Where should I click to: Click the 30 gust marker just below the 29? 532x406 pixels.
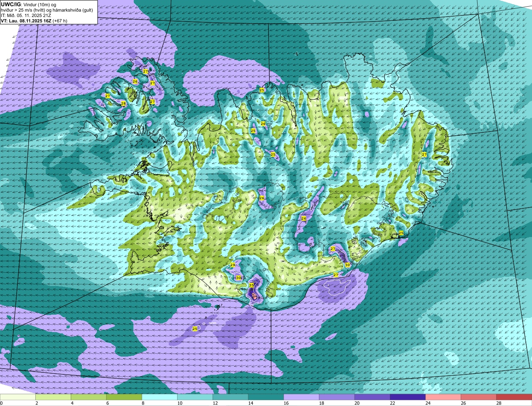click(x=239, y=278)
